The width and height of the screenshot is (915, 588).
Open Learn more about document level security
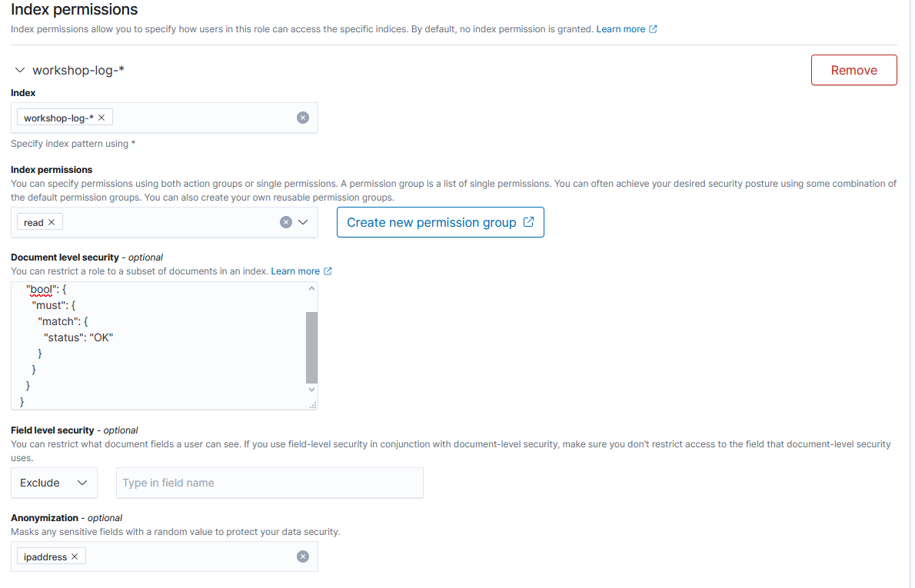[x=295, y=271]
